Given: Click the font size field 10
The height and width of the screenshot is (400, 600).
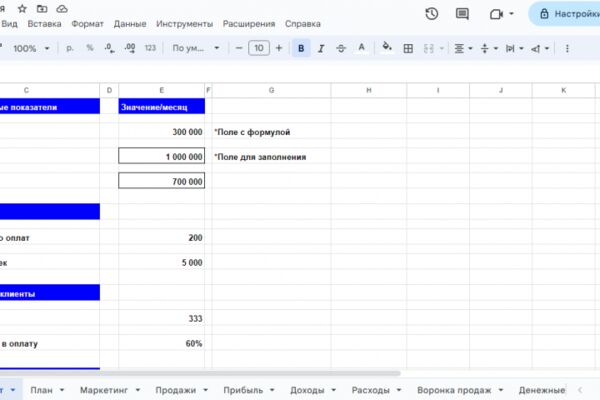Looking at the screenshot, I should click(x=259, y=48).
